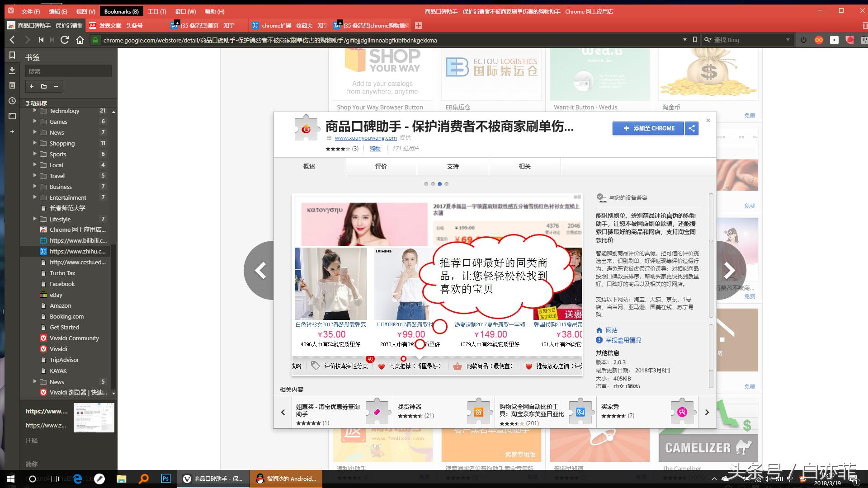Switch to the 评价 tab in the extension dialog

381,166
